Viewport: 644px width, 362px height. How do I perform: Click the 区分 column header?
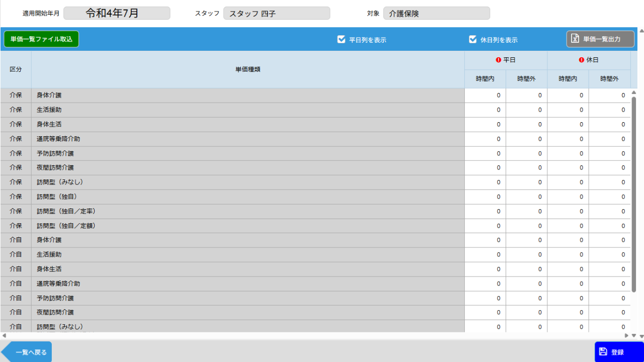16,69
